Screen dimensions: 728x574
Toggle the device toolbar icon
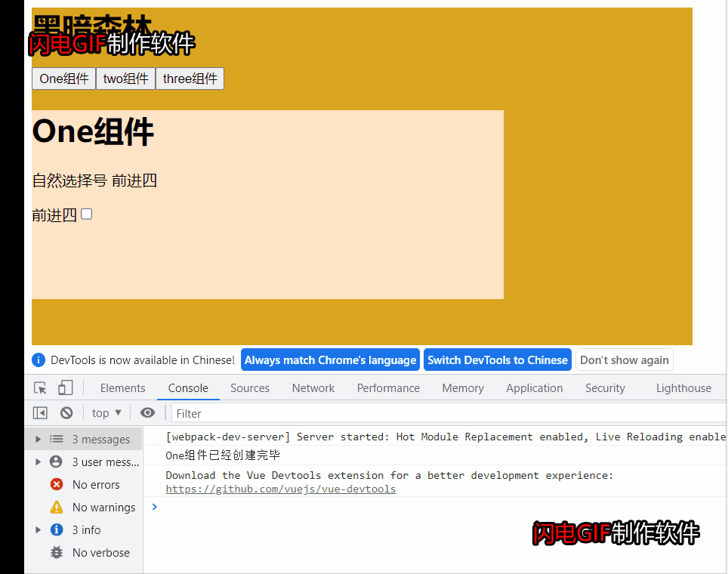65,387
